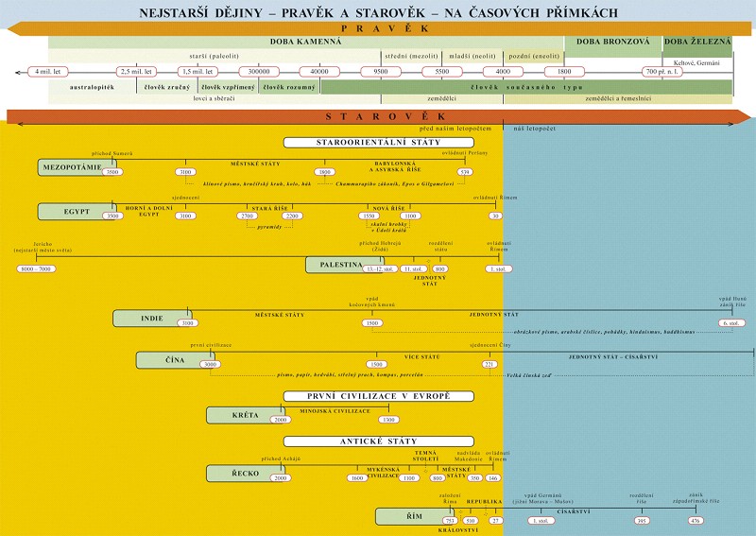The image size is (756, 536).
Task: Click the '4000' timeline marker
Action: click(x=503, y=72)
